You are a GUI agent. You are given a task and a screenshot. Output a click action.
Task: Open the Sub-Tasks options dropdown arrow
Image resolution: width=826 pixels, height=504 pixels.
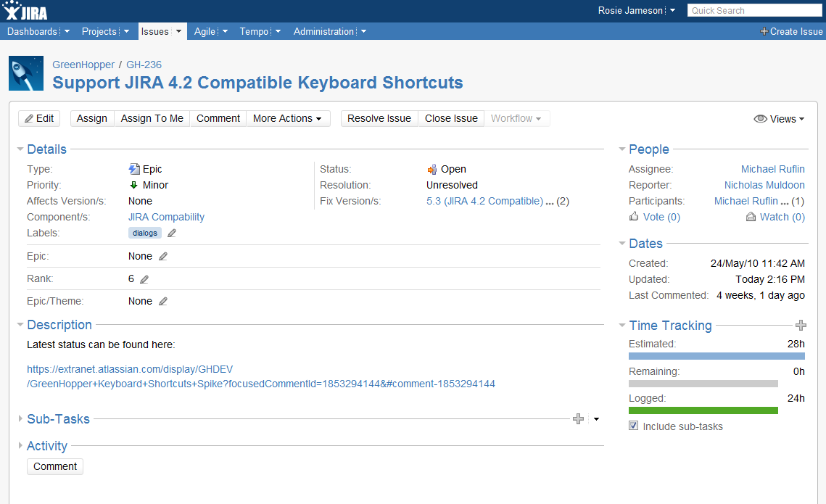click(x=596, y=419)
